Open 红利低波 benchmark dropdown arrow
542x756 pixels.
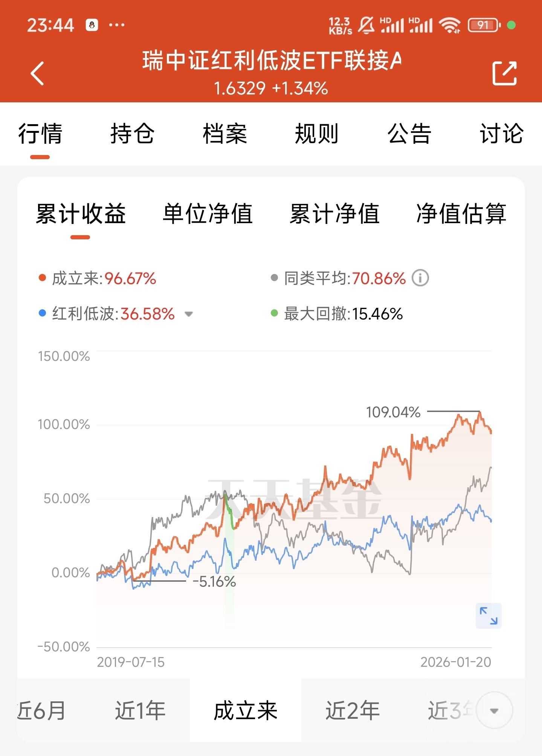[x=189, y=314]
